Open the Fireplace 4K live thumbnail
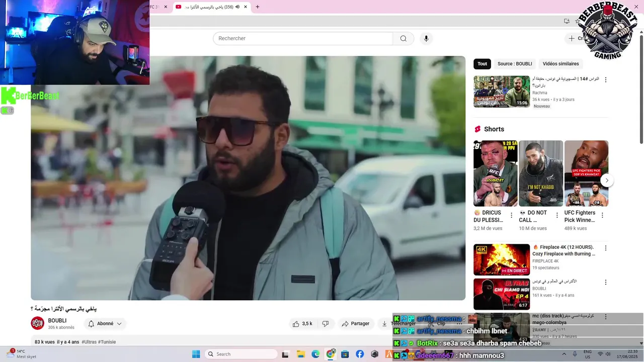This screenshot has width=644, height=362. [502, 259]
